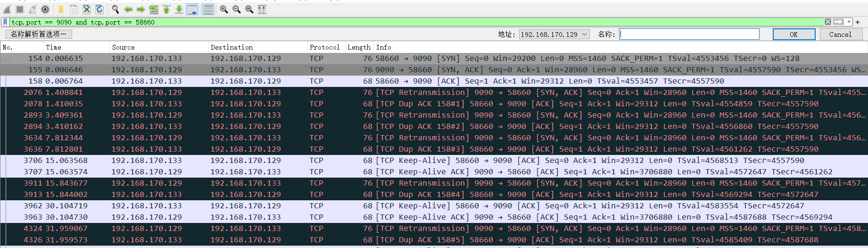Viewport: 868px width, 248px height.
Task: Open Find Packet magnifier
Action: point(116,9)
